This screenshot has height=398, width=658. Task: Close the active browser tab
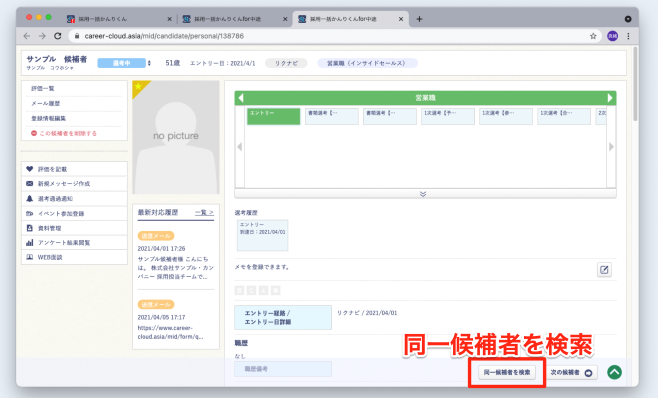(x=401, y=19)
